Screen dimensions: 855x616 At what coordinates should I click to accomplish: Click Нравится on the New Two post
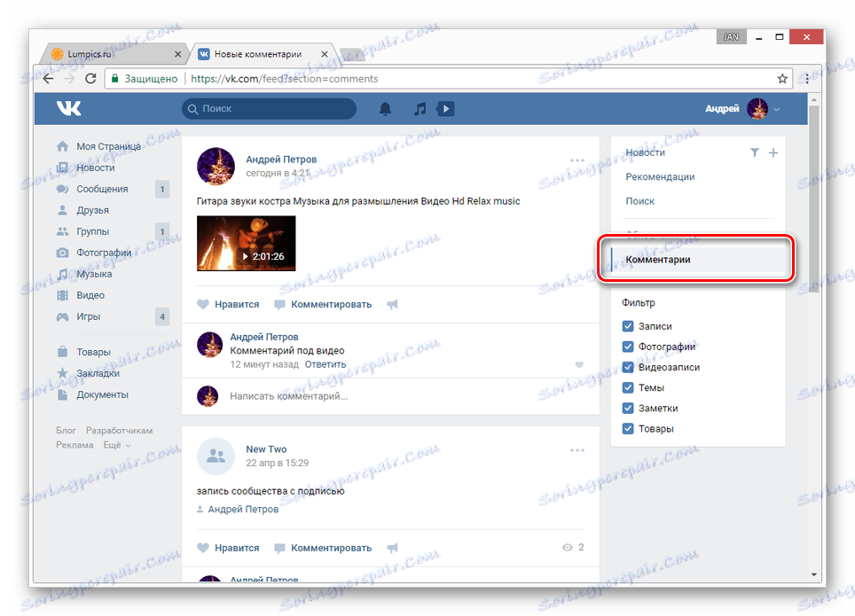tap(228, 548)
